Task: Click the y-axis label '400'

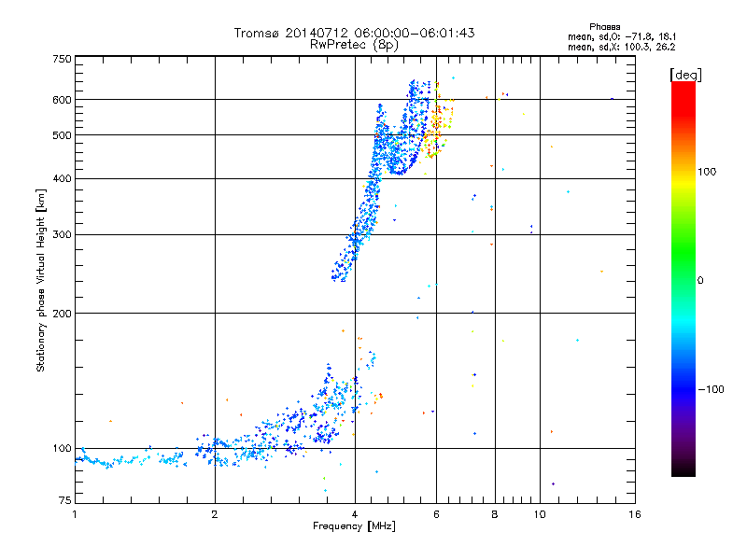Action: (x=62, y=178)
